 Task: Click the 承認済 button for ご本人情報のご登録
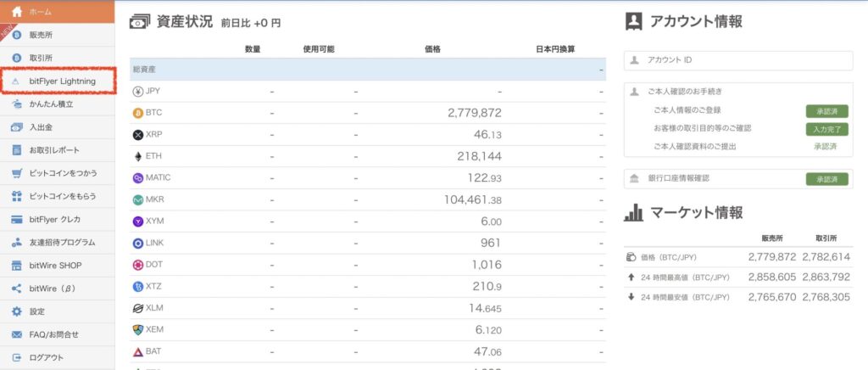826,111
